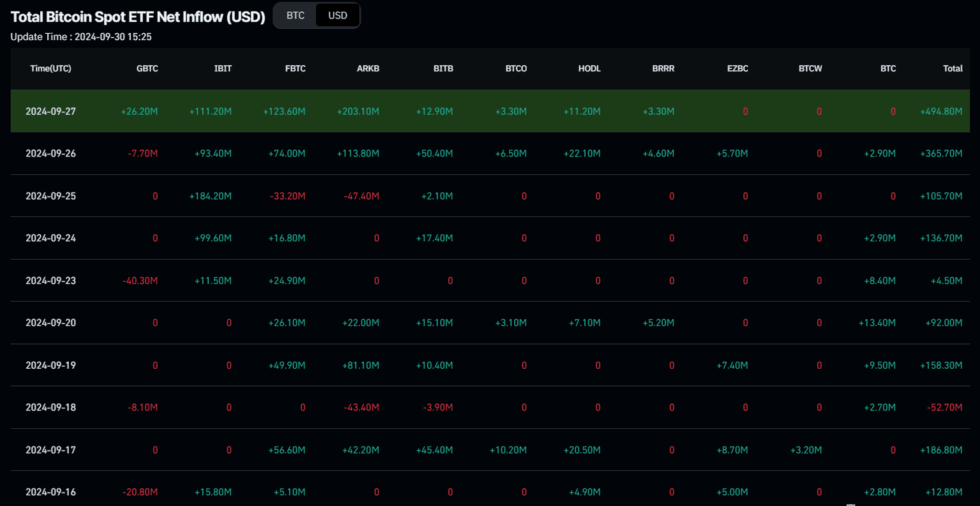
Task: Click the ARKB column header
Action: click(368, 68)
